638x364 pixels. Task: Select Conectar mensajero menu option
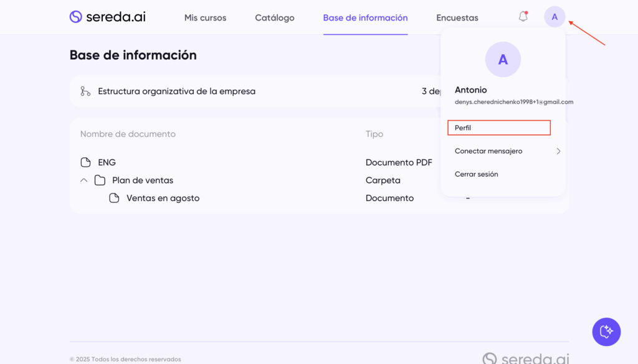tap(488, 151)
